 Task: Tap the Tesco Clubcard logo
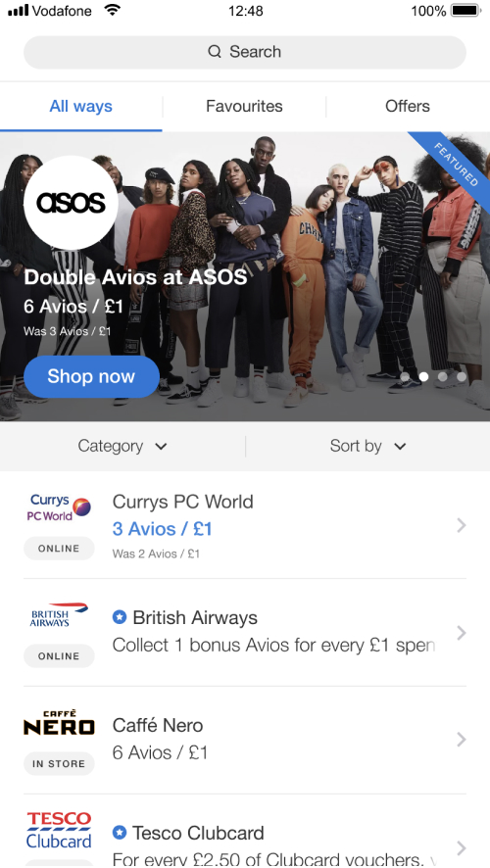pyautogui.click(x=59, y=830)
